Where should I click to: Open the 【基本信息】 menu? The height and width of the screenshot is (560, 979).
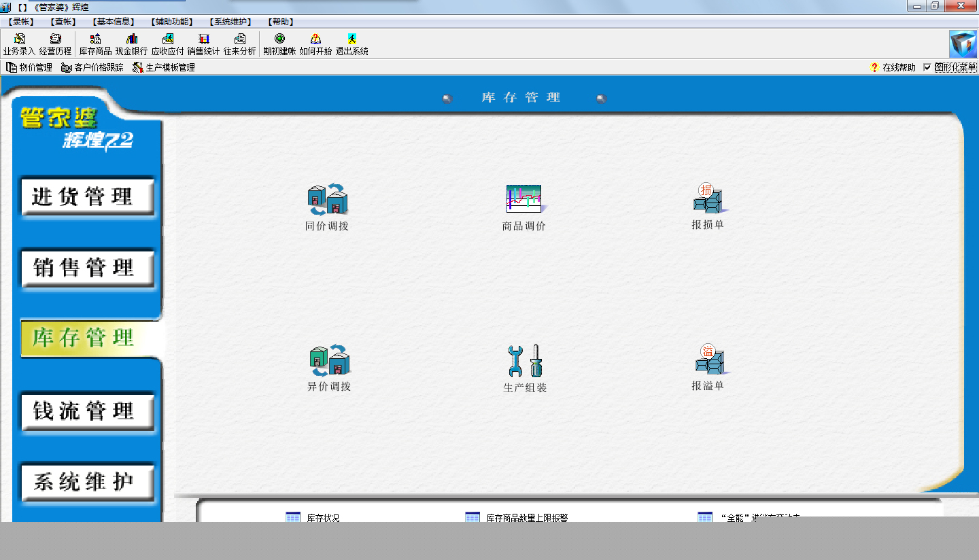[114, 22]
